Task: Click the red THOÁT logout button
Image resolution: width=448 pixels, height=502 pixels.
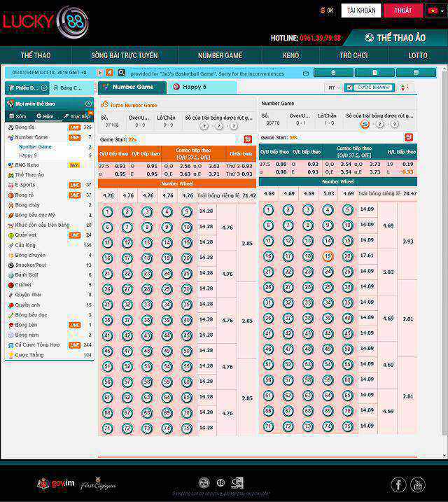Action: pos(403,11)
